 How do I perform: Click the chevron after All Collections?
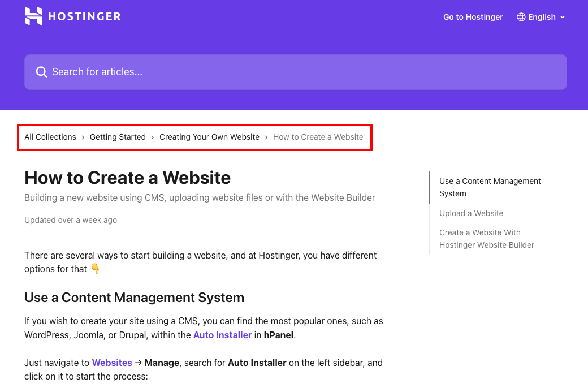click(x=83, y=137)
